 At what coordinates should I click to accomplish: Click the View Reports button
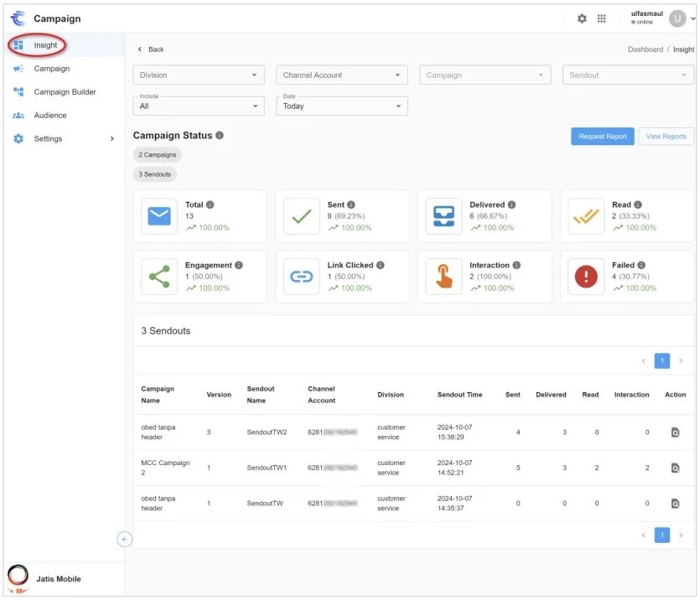pyautogui.click(x=666, y=137)
